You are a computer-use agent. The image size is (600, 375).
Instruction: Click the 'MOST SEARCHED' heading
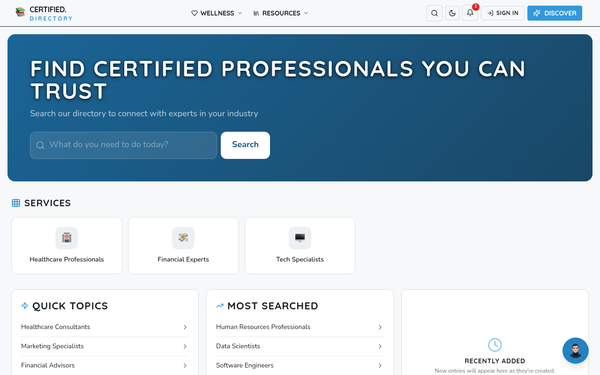(273, 306)
